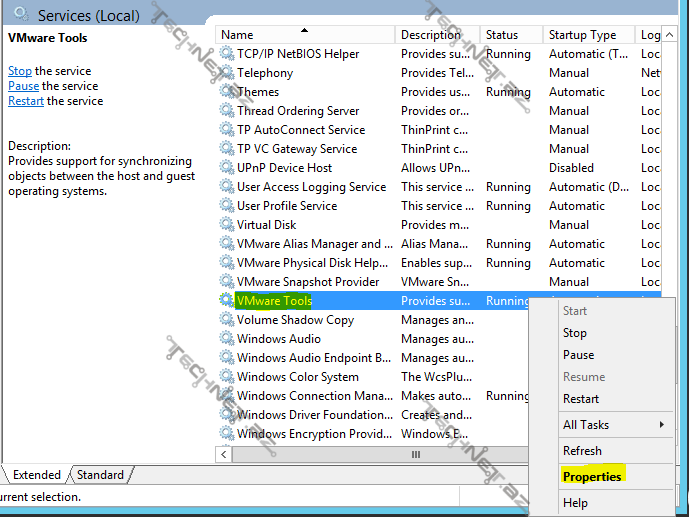
Task: Click the Restart the service link
Action: [26, 101]
